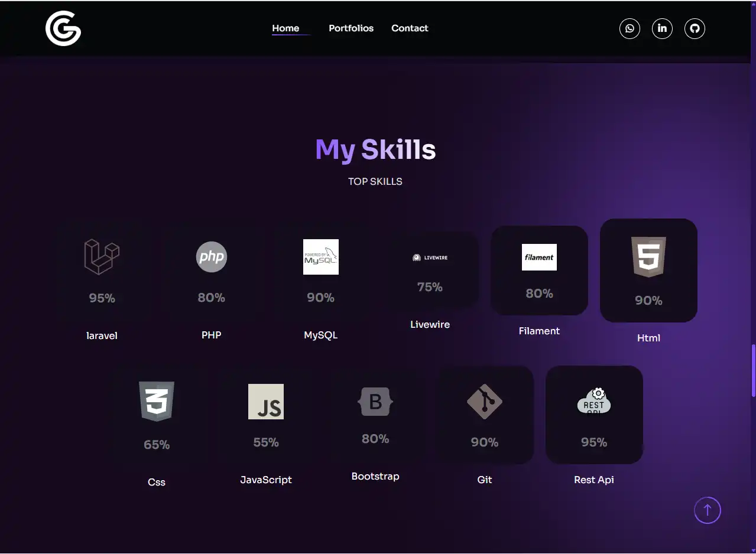Open the GitHub profile icon

(695, 28)
